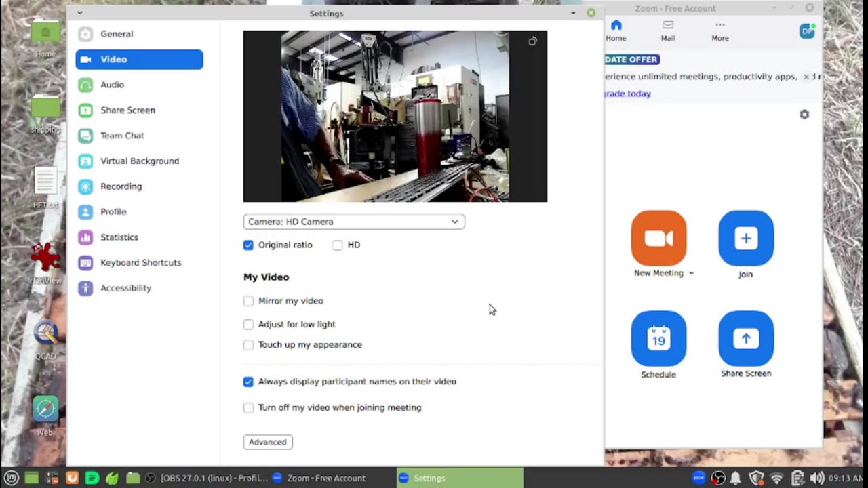This screenshot has width=868, height=488.
Task: Open the file manager folder in taskbar
Action: point(133,478)
